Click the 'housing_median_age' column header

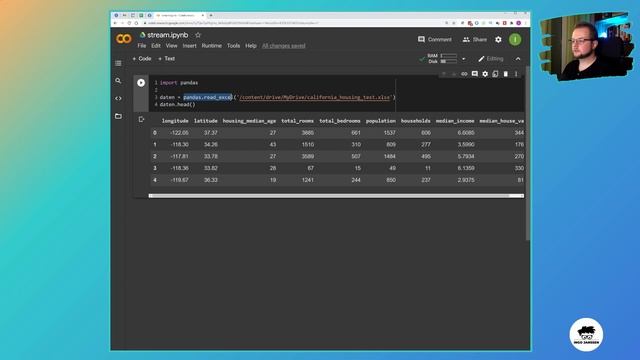click(x=249, y=121)
